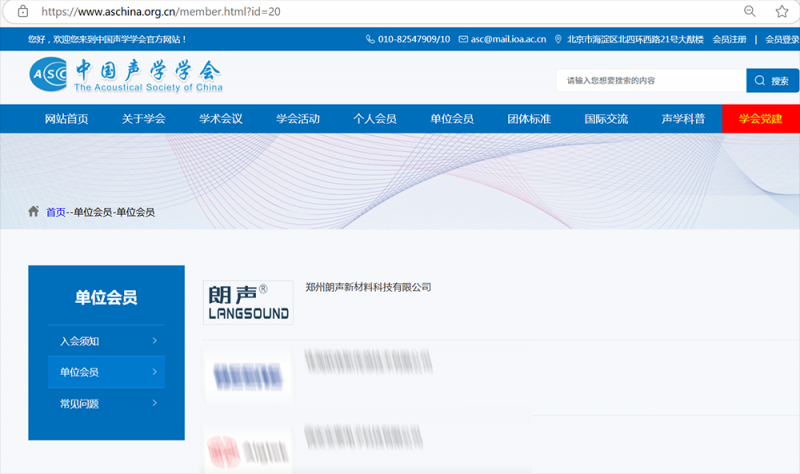Click the asc@mail.ioa.ac.cn email text
Viewport: 800px width, 474px height.
(x=508, y=39)
